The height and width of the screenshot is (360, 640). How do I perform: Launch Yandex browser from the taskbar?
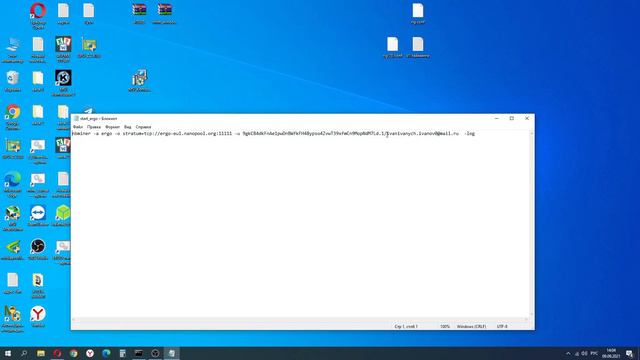coord(90,353)
